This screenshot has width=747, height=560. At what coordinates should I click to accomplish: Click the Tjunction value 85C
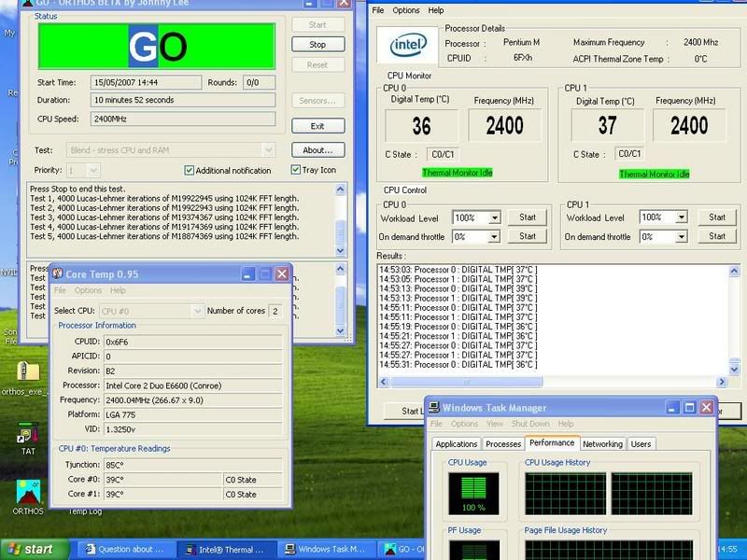[192, 465]
